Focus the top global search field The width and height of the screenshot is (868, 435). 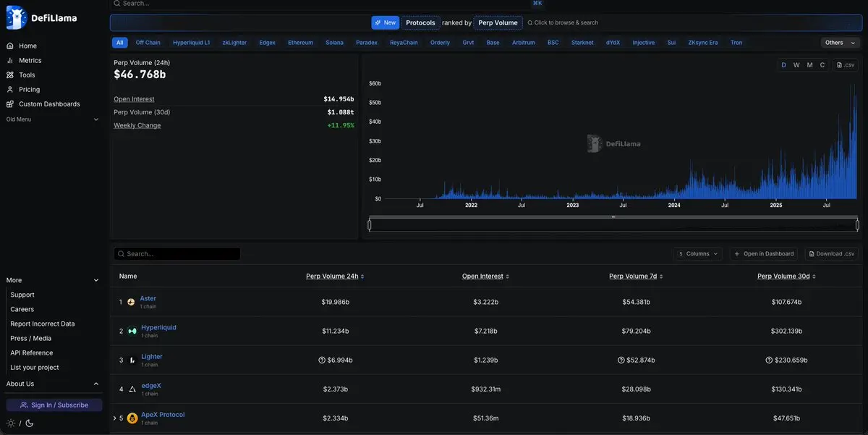click(x=328, y=4)
